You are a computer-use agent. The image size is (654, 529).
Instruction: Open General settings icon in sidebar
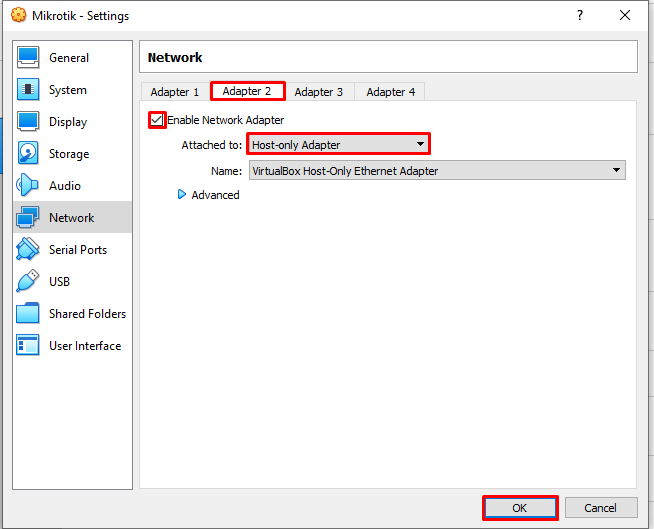(x=28, y=57)
